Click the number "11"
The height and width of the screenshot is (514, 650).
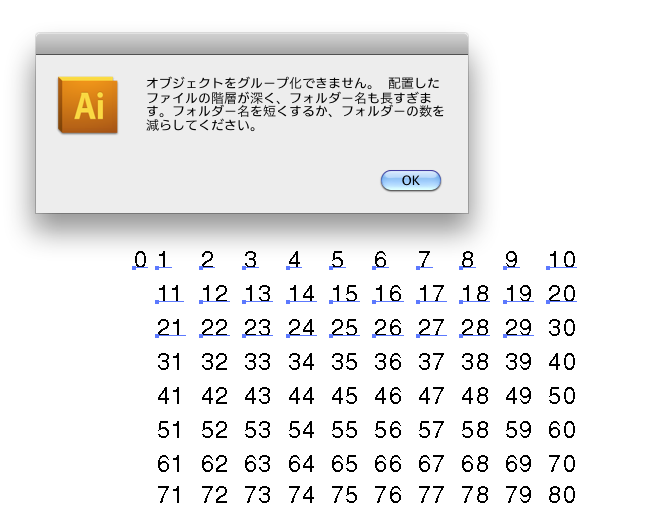click(x=170, y=294)
